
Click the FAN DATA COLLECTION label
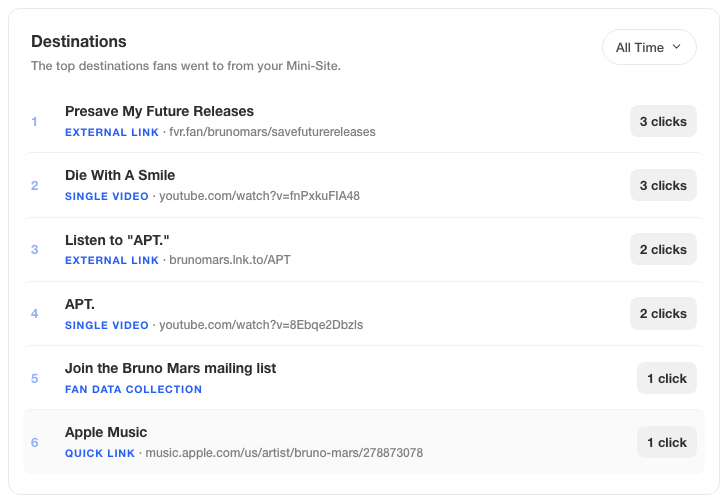tap(133, 389)
